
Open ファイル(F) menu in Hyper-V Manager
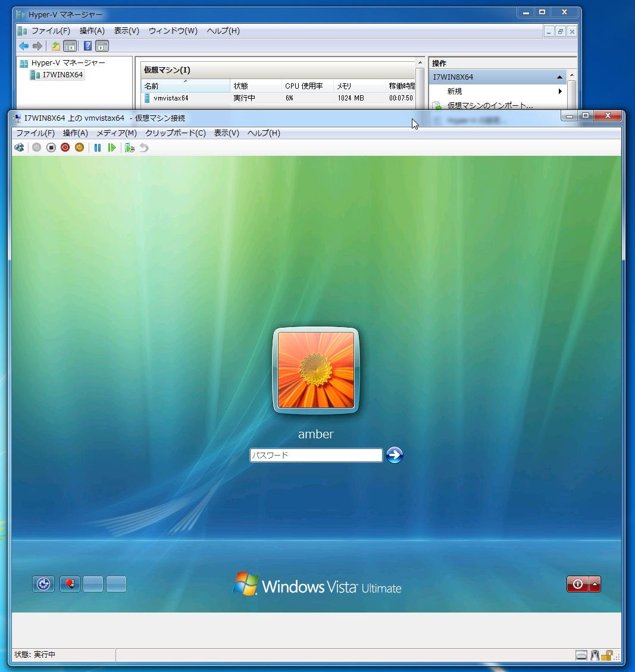point(51,31)
